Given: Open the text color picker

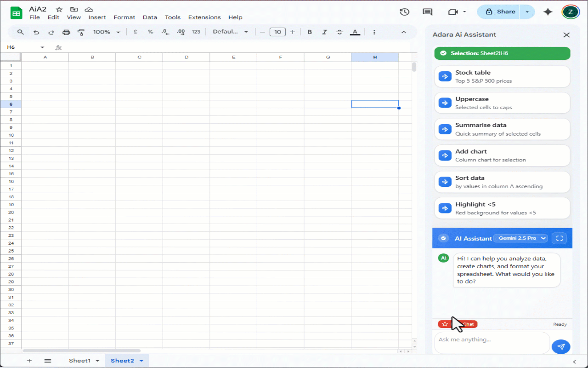Looking at the screenshot, I should tap(355, 32).
